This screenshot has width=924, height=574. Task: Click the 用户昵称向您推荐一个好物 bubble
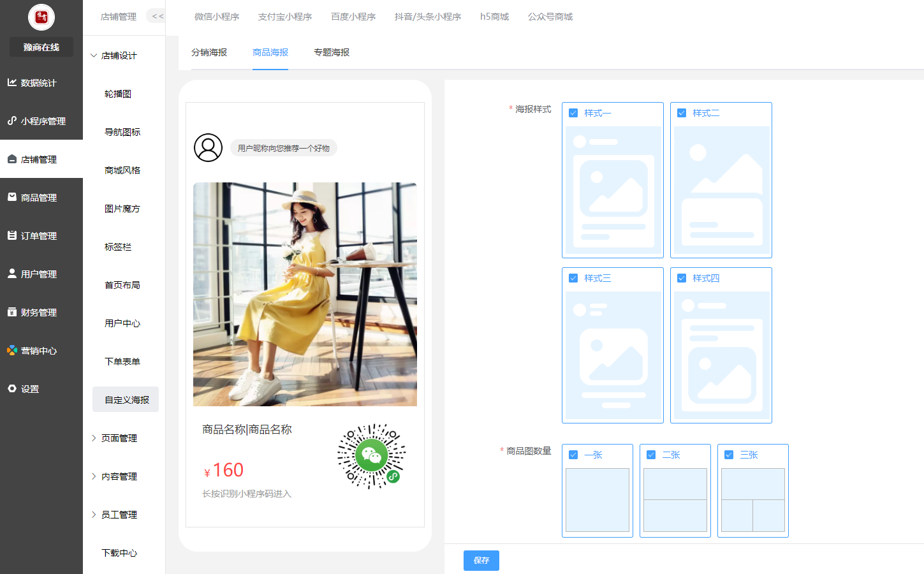pos(284,148)
